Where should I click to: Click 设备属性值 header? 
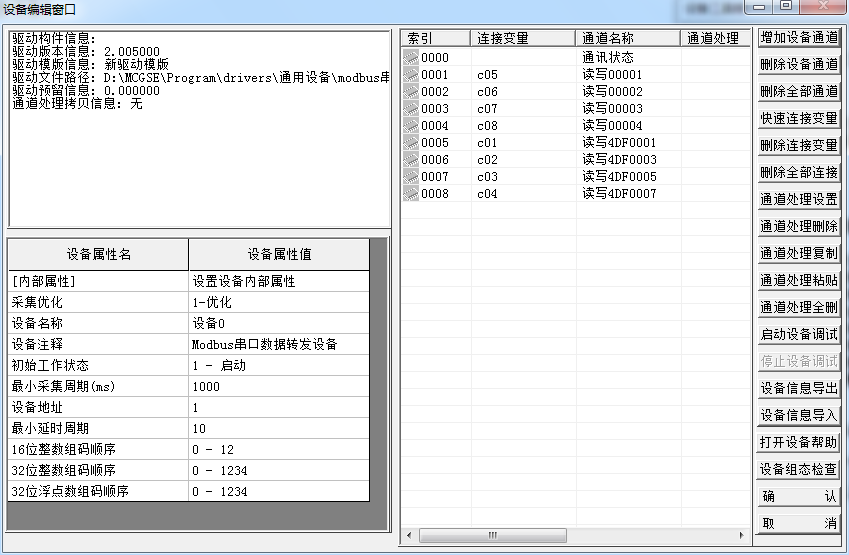click(x=279, y=254)
